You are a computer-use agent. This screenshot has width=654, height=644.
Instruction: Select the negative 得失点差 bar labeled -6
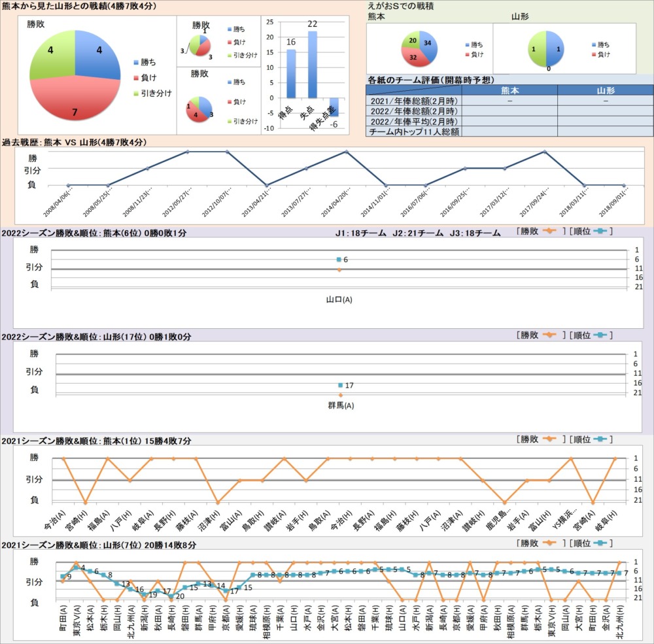coord(334,107)
